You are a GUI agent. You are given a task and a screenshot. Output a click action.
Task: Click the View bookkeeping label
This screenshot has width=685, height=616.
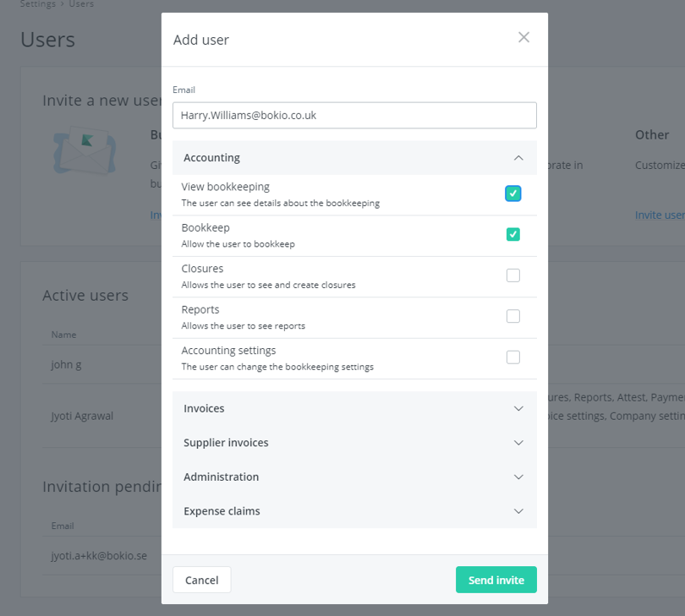pyautogui.click(x=226, y=187)
